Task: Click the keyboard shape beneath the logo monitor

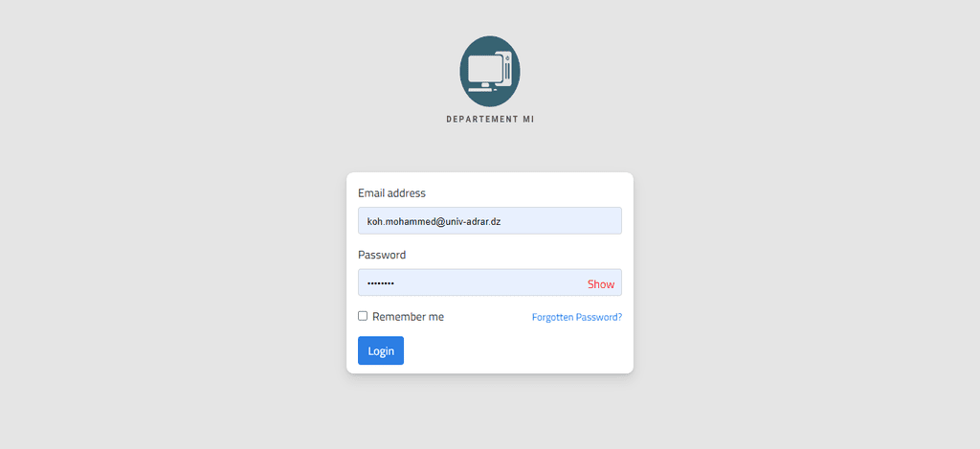Action: pyautogui.click(x=480, y=90)
